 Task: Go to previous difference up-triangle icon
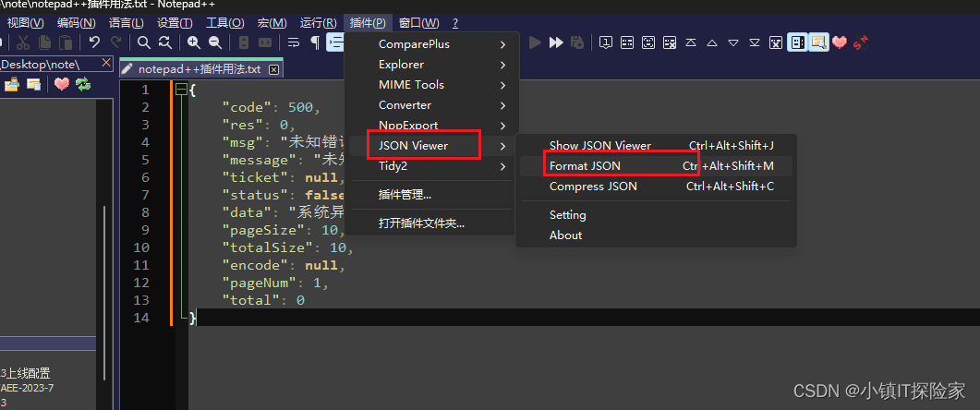tap(712, 42)
